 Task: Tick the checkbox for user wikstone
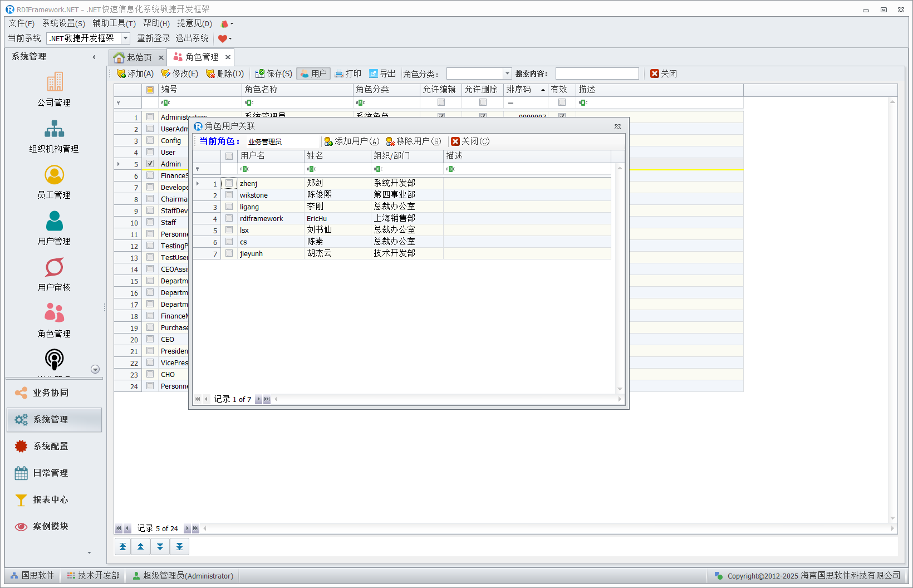click(x=229, y=195)
